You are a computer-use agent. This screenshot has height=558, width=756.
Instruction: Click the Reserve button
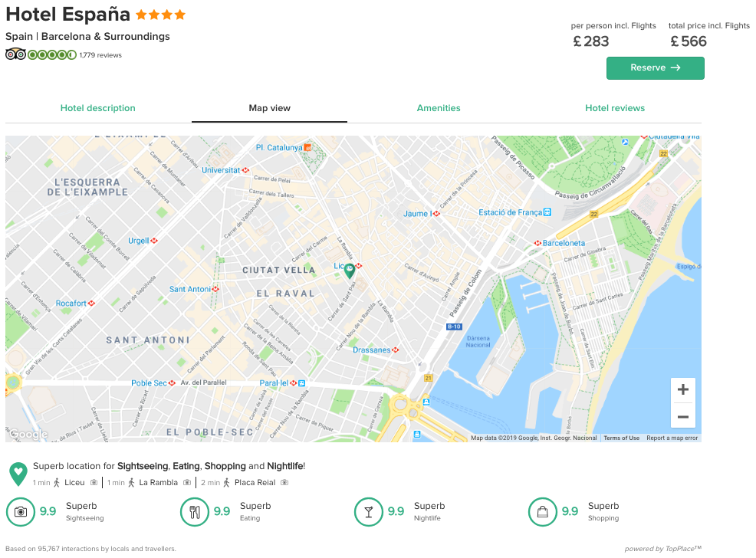coord(656,68)
